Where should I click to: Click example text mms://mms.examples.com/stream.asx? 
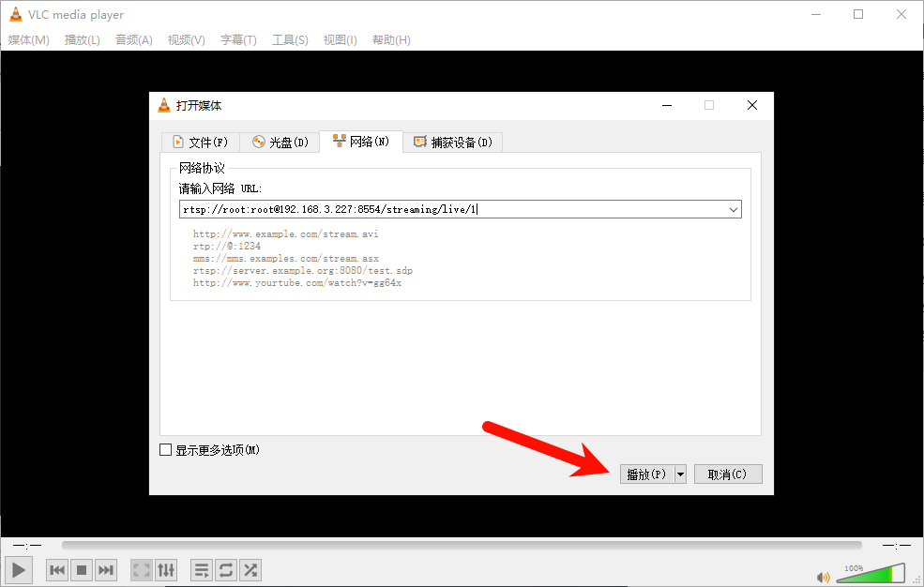(286, 259)
